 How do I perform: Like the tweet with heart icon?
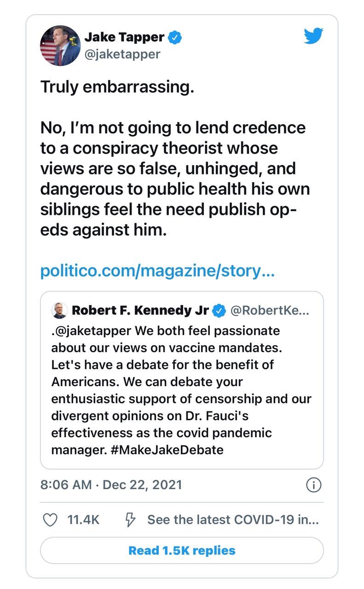point(49,520)
